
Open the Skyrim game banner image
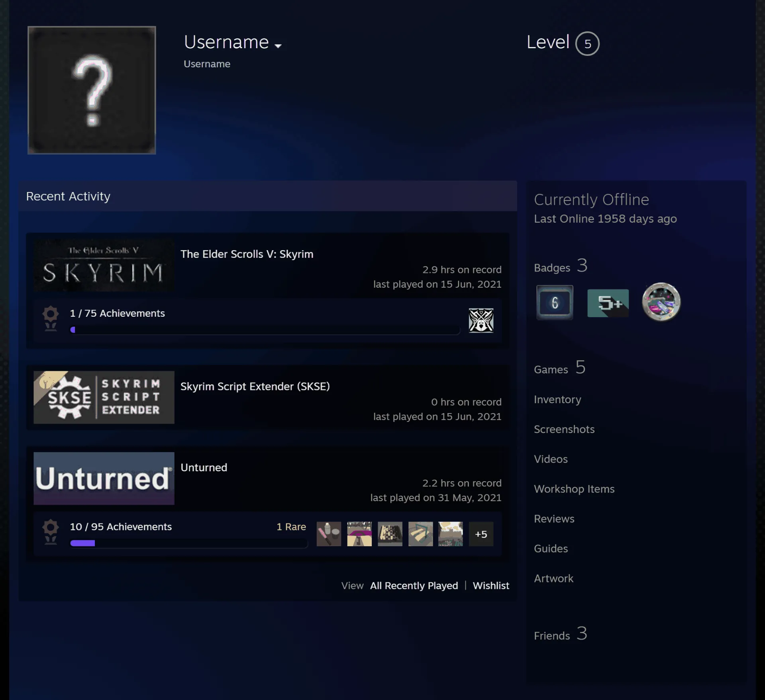[104, 265]
